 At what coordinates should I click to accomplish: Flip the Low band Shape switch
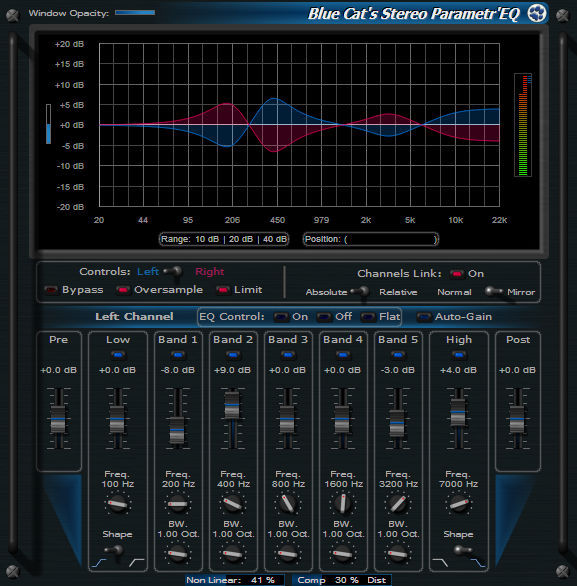point(115,552)
